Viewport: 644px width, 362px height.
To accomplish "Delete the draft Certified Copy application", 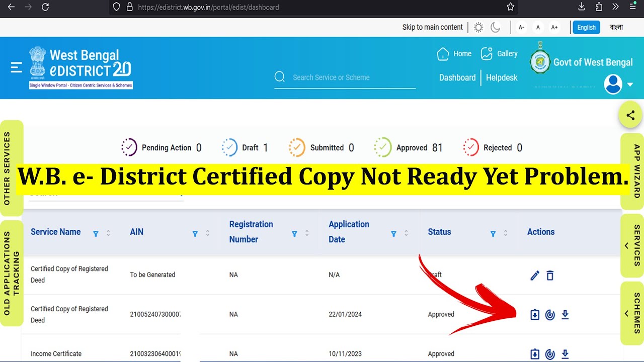I will [550, 275].
